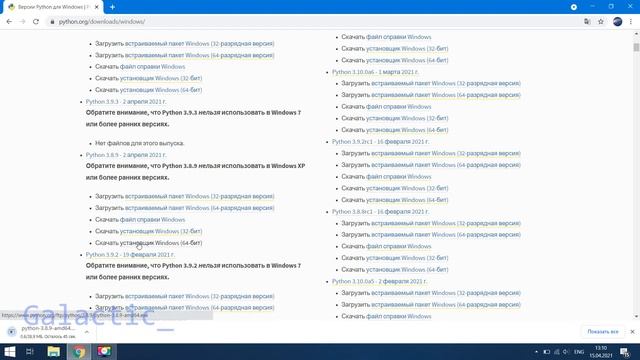Image resolution: width=640 pixels, height=360 pixels.
Task: Open Python 3.10.0a6 - March 1 release link
Action: (375, 72)
